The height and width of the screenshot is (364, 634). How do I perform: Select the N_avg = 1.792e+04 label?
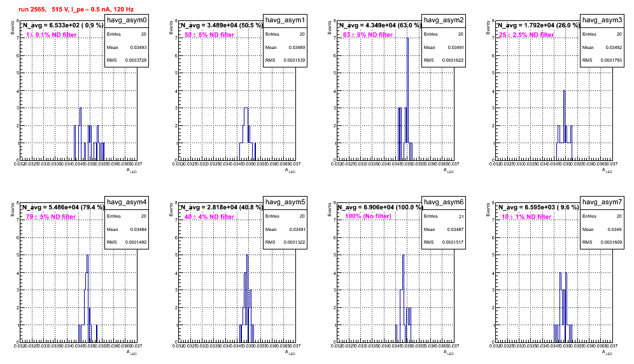tap(538, 25)
